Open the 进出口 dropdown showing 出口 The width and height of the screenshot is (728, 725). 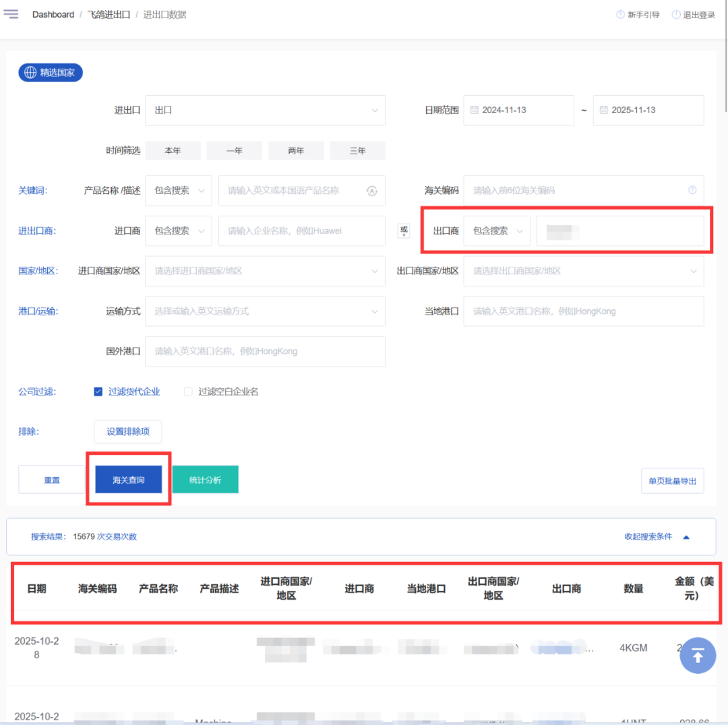(265, 110)
